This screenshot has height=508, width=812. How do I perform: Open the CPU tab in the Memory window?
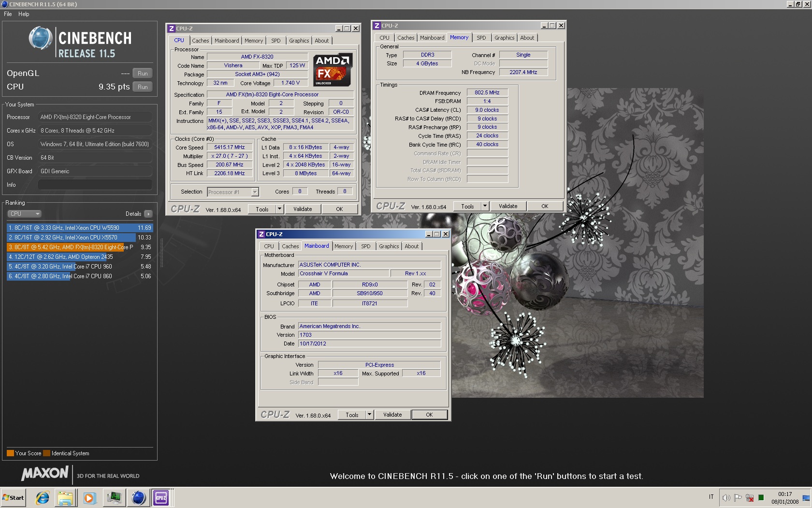384,38
